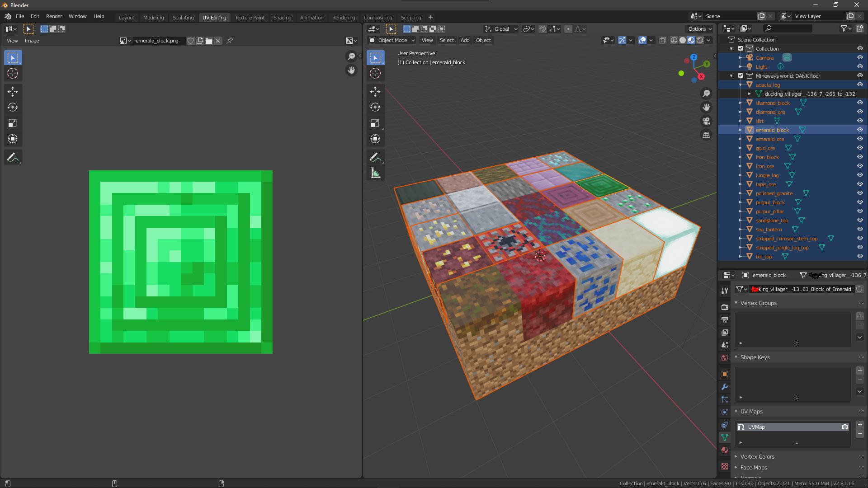Add a new UV map with the plus button
The image size is (868, 488).
pos(859,425)
